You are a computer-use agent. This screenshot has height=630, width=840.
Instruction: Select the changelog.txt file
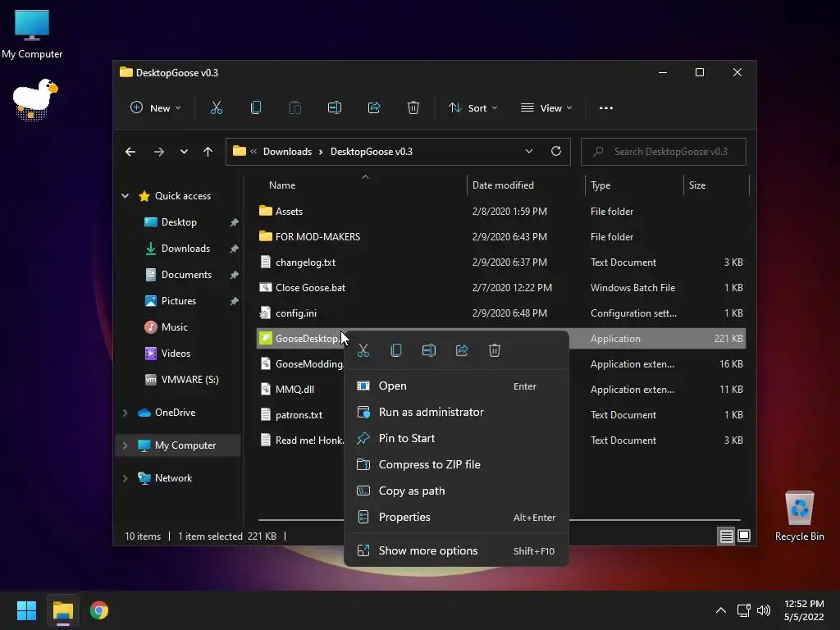coord(501,262)
